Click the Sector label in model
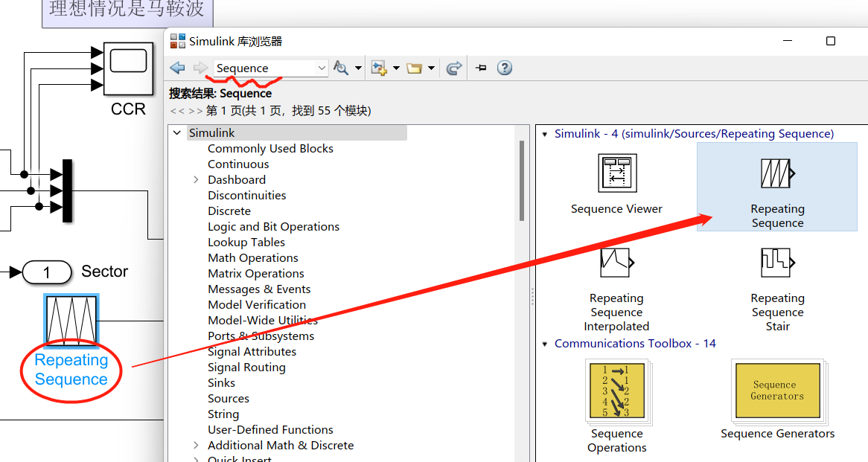The width and height of the screenshot is (868, 462). click(x=105, y=271)
